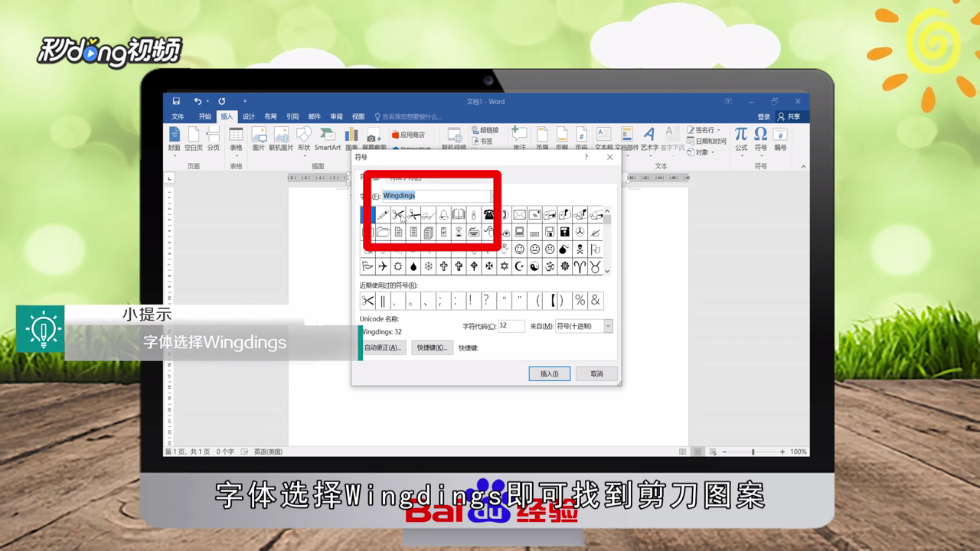
Task: Select the frowning face symbol
Action: pyautogui.click(x=550, y=249)
